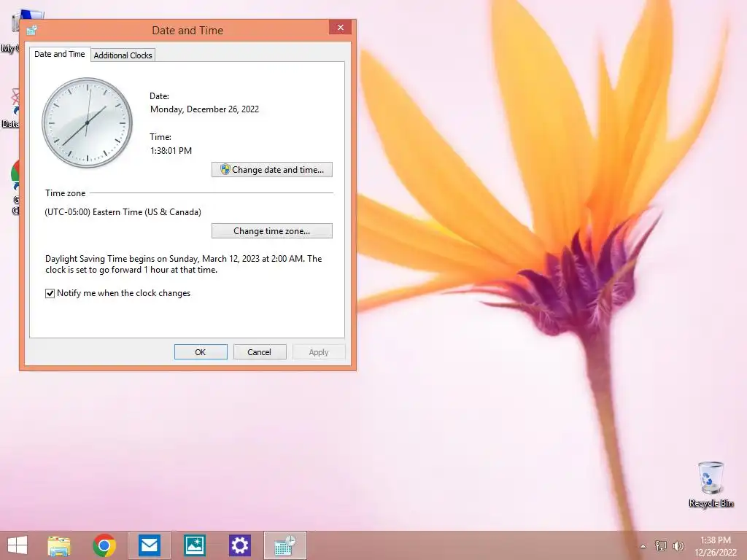Click the Change time zone button
This screenshot has width=747, height=560.
click(271, 231)
